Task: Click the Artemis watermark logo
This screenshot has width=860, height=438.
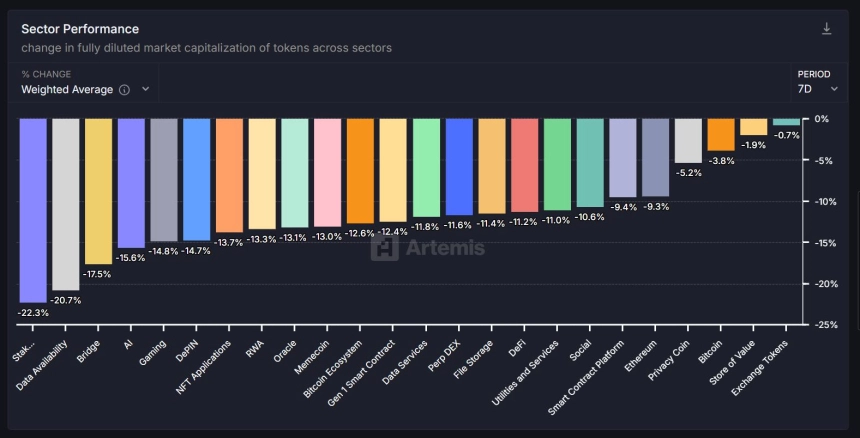Action: 428,248
